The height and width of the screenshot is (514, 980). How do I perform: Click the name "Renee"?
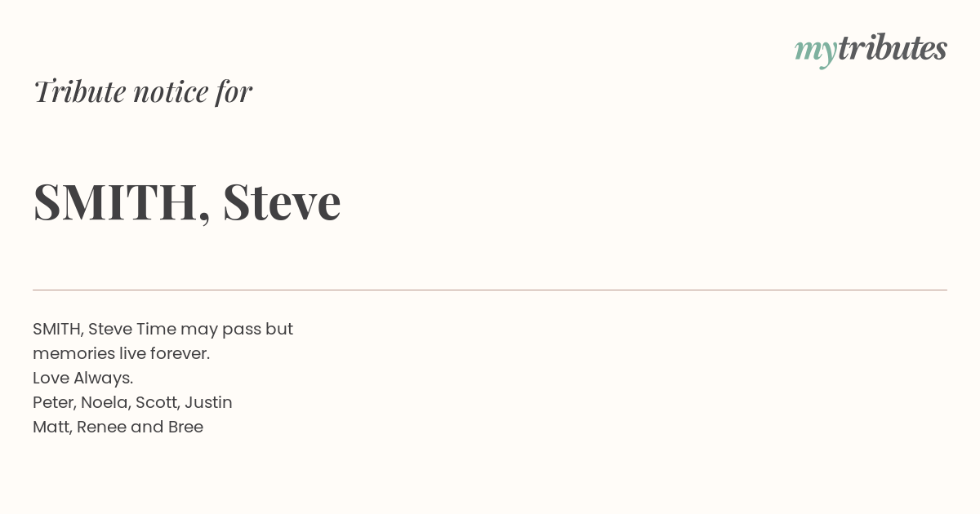[x=100, y=427]
